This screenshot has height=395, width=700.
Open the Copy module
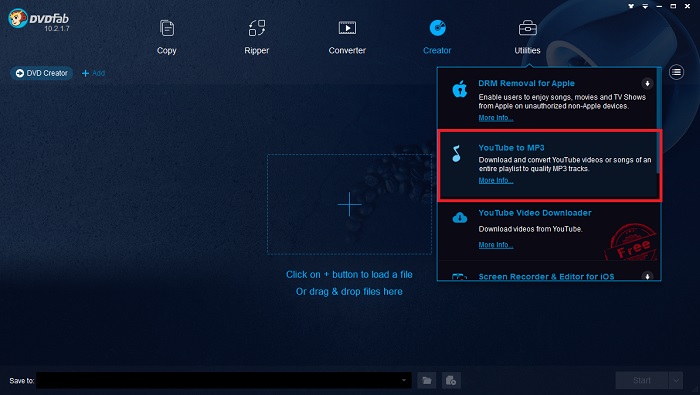167,37
